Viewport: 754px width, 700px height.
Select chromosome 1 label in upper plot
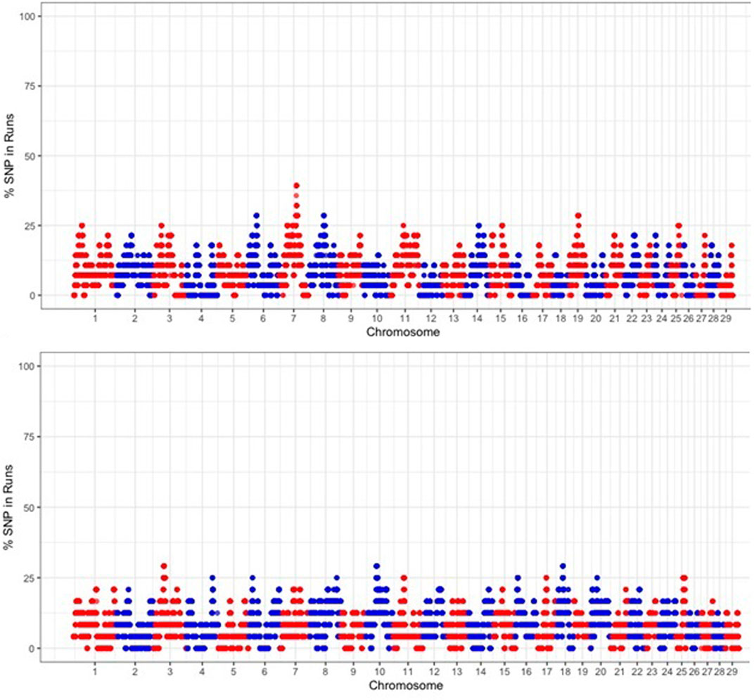(x=95, y=318)
